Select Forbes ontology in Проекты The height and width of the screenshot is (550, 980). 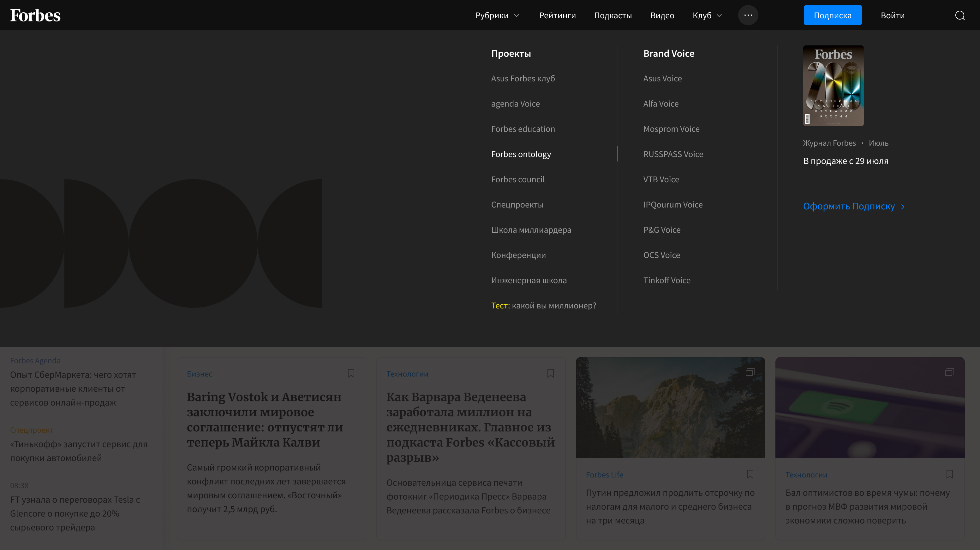520,154
